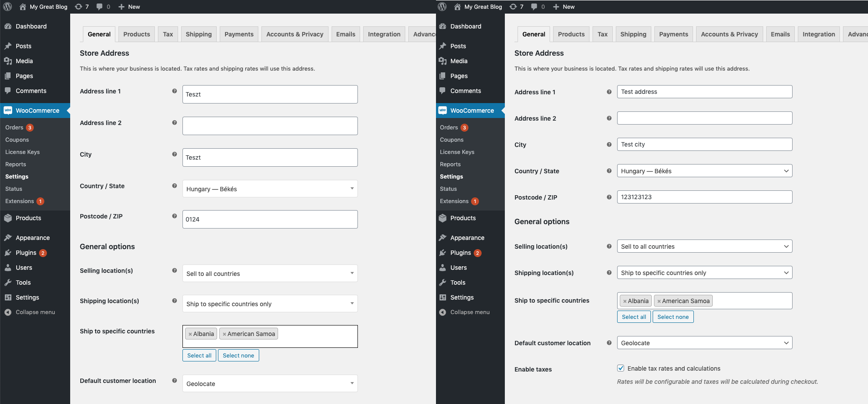This screenshot has height=404, width=868.
Task: Select the Tools wrench icon
Action: coord(7,282)
